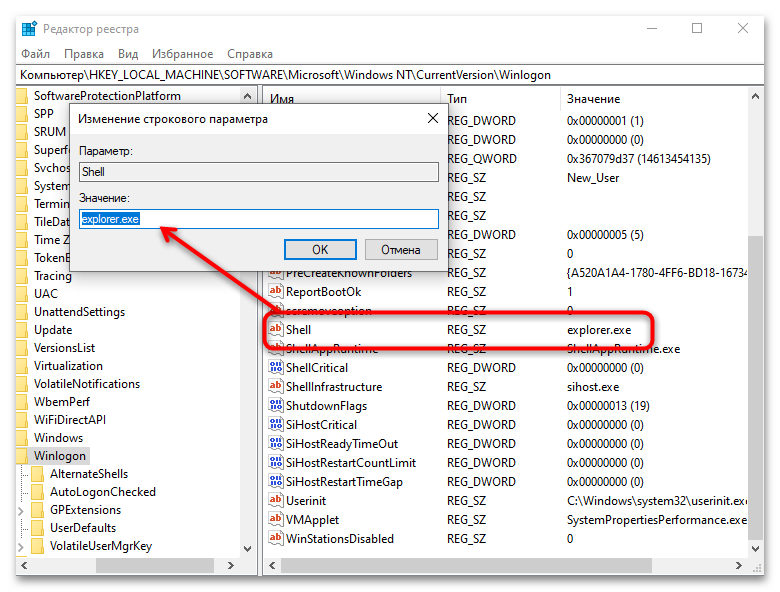780x592 pixels.
Task: Click the SystemPropertiesPerformance.exe value
Action: point(657,520)
